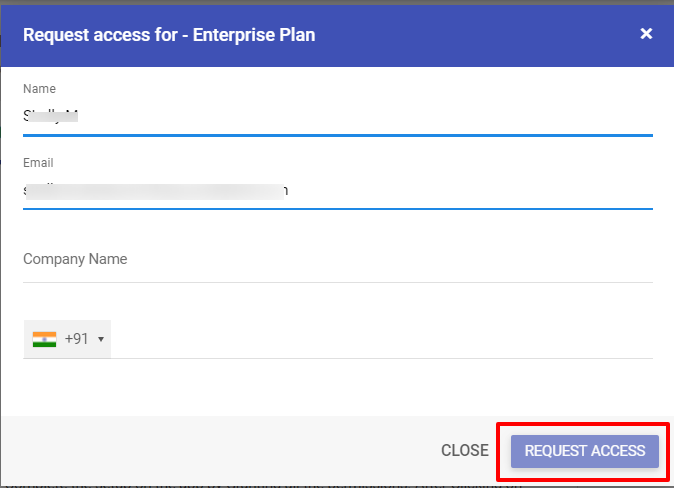
Task: Place cursor after the name text
Action: (79, 116)
